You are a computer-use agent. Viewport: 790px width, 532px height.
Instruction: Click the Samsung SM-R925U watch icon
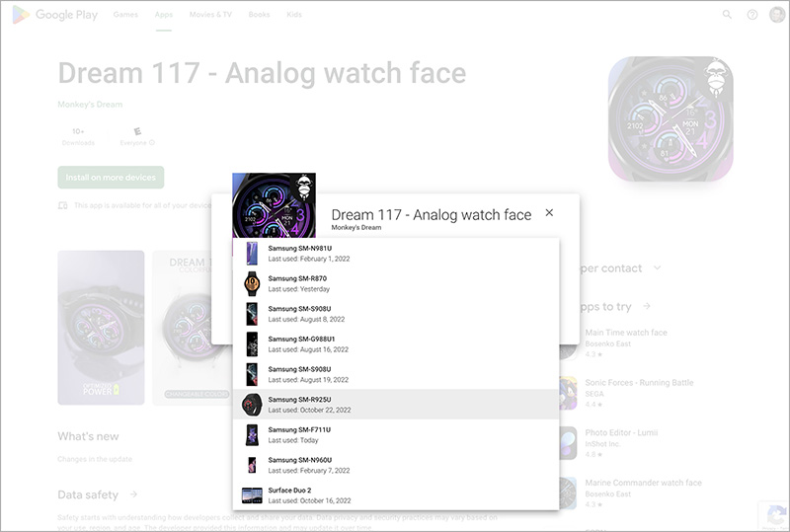click(252, 405)
